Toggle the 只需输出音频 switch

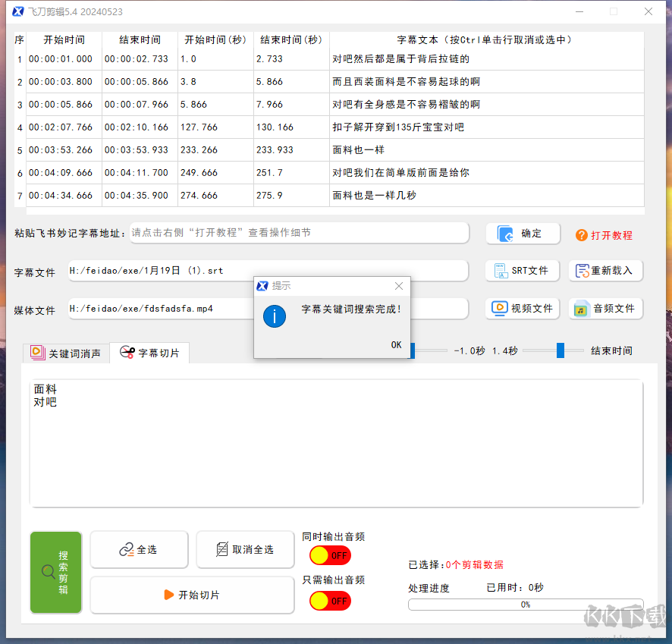(330, 601)
